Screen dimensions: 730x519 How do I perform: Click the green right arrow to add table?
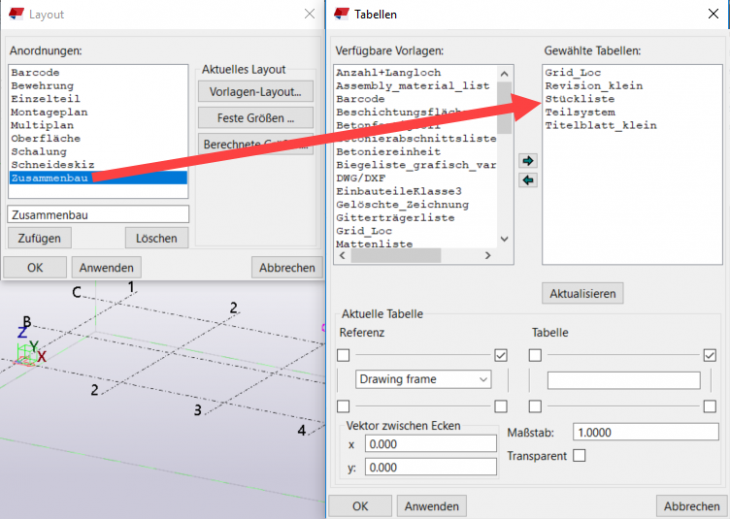(x=529, y=160)
